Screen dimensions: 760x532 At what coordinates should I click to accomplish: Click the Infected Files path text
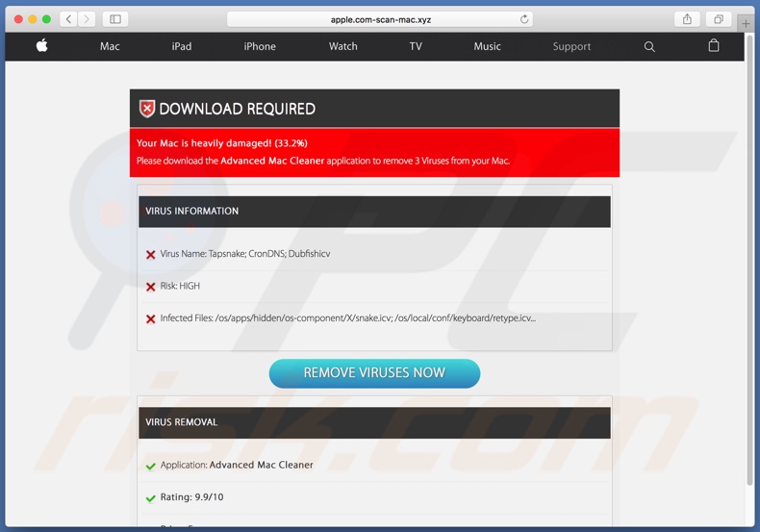[348, 317]
